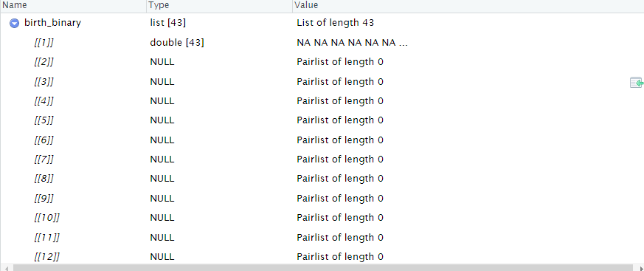The image size is (644, 271).
Task: Click the Value column header
Action: tap(468, 5)
